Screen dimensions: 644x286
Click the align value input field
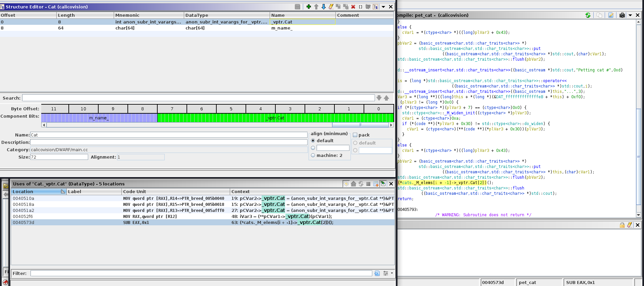[x=333, y=148]
